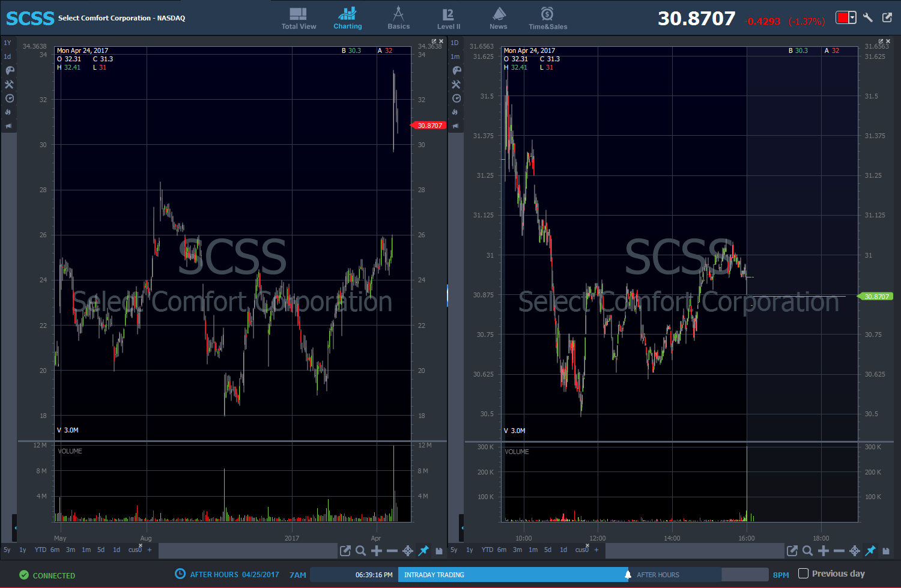This screenshot has height=588, width=901.
Task: Set left chart to 5d range
Action: 101,550
